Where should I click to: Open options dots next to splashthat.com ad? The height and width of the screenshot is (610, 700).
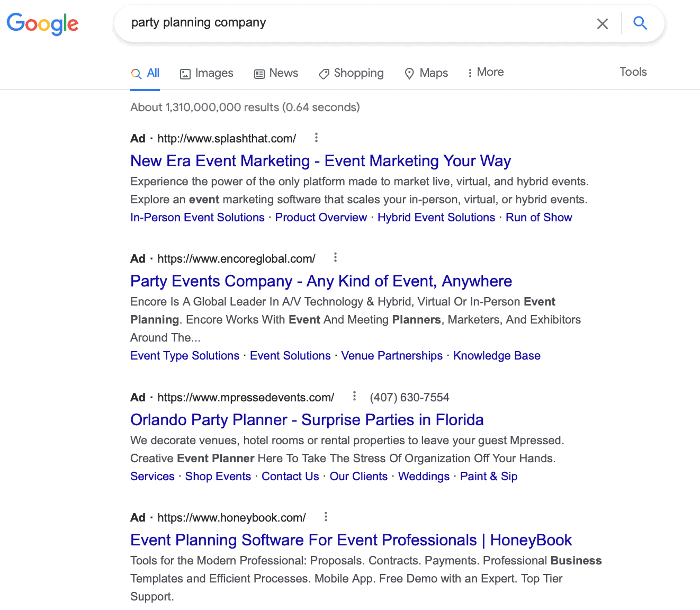(x=316, y=138)
